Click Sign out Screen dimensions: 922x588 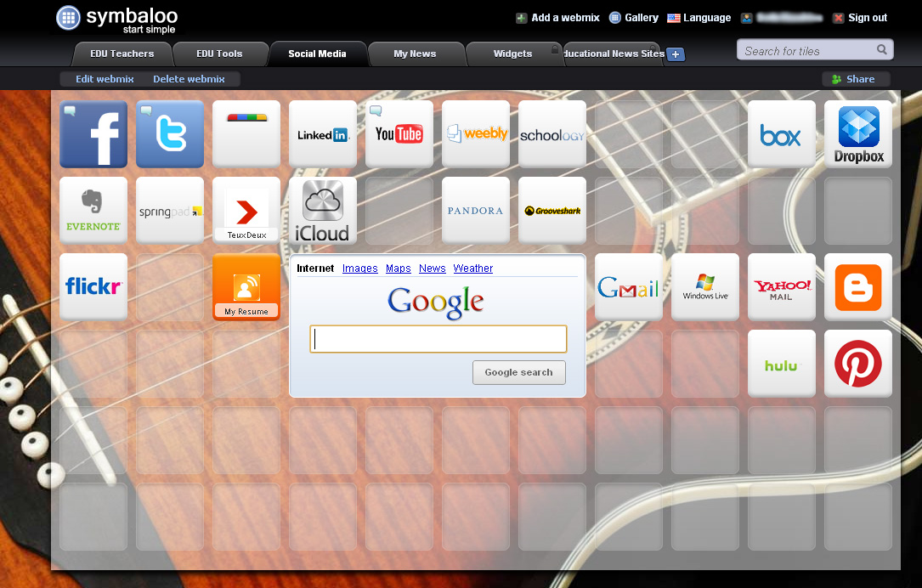[x=860, y=18]
